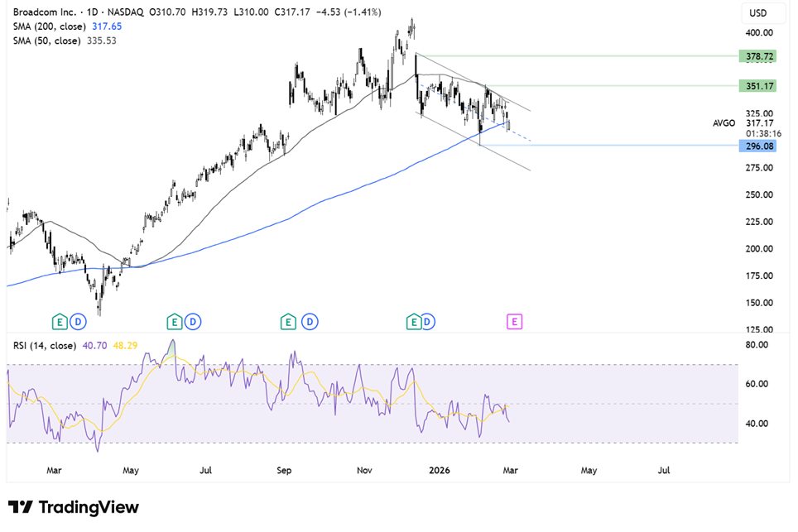The image size is (798, 532).
Task: Open the March 2025 earnings E marker
Action: point(60,322)
